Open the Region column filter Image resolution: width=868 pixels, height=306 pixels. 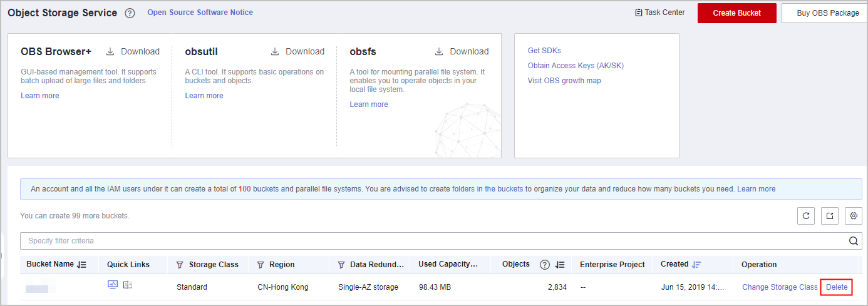pyautogui.click(x=261, y=265)
